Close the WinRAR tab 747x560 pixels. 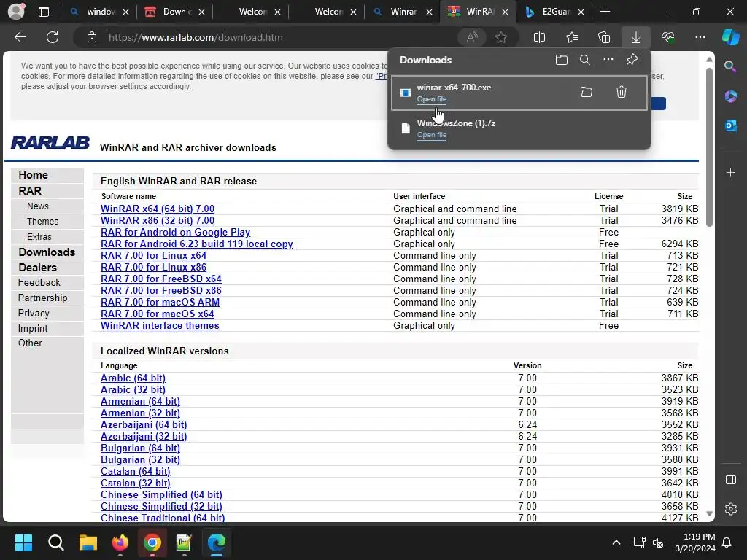[x=505, y=12]
